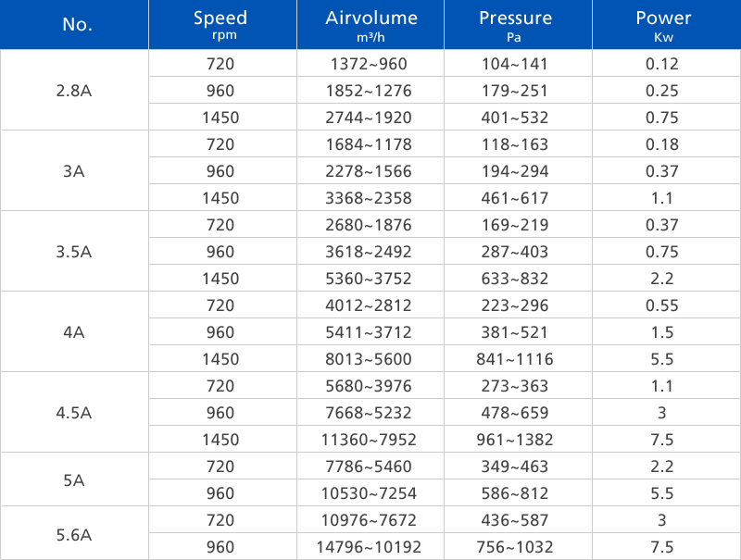Select the Pressure Pa column header
Viewport: 741px width, 560px height.
(x=516, y=25)
